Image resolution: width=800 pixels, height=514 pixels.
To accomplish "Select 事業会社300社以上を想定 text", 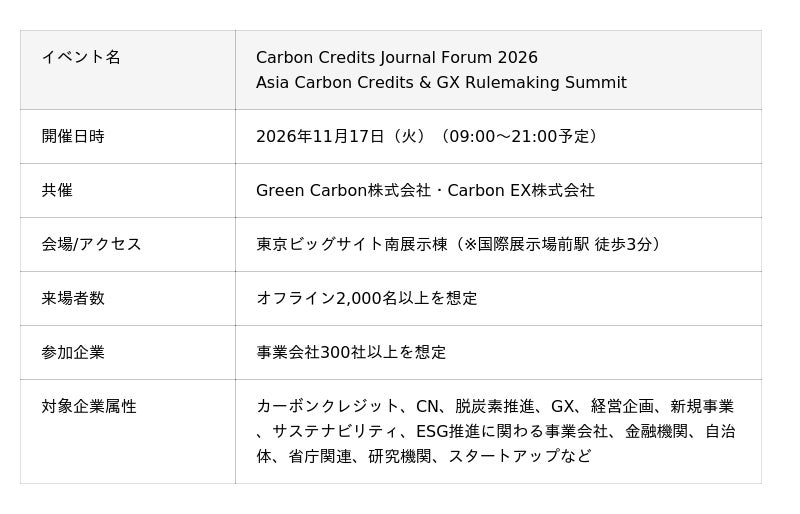I will [x=351, y=353].
